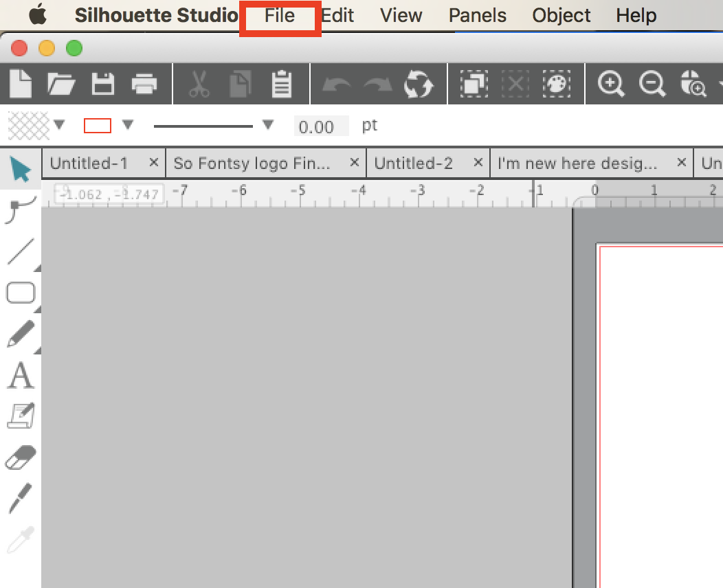
Task: Close the So Fontsy logo tab
Action: pyautogui.click(x=354, y=162)
